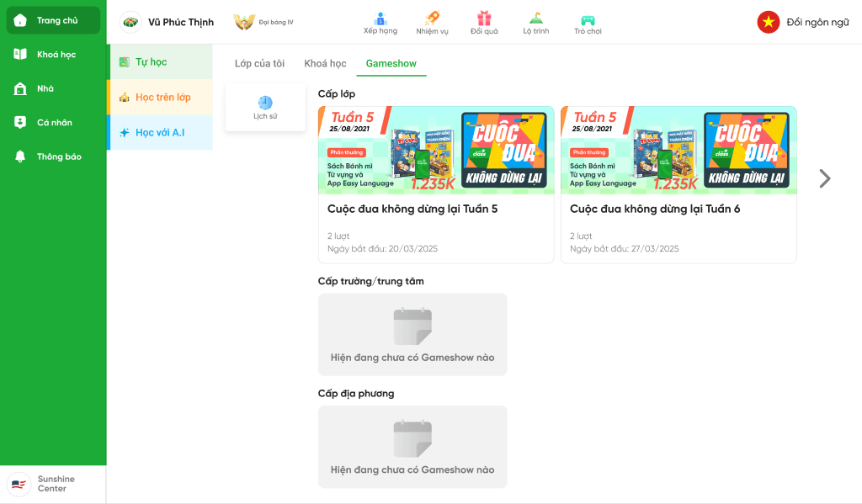The width and height of the screenshot is (862, 504).
Task: Click the Trang chủ home icon
Action: 20,20
